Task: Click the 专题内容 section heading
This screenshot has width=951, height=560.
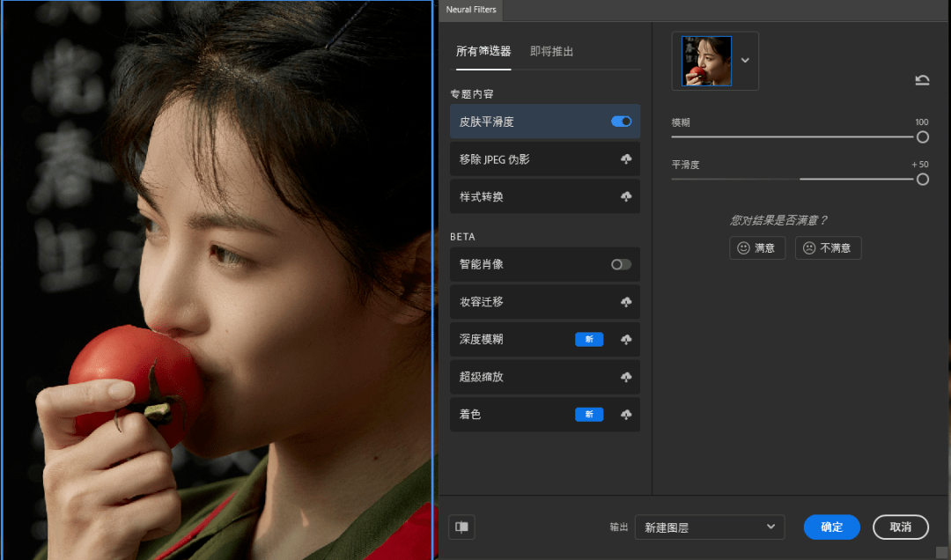Action: click(x=472, y=94)
